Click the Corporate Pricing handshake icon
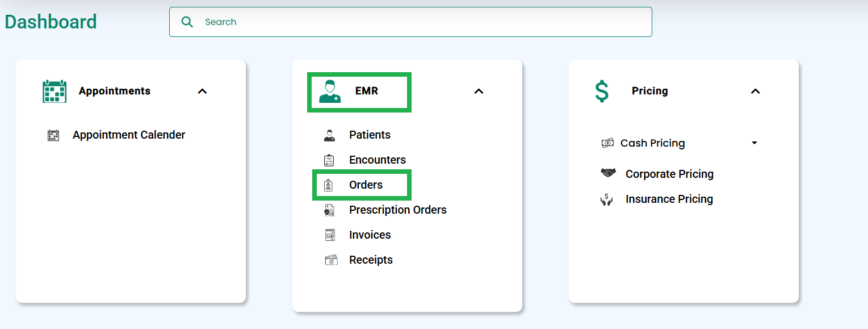The width and height of the screenshot is (868, 329). pyautogui.click(x=608, y=173)
